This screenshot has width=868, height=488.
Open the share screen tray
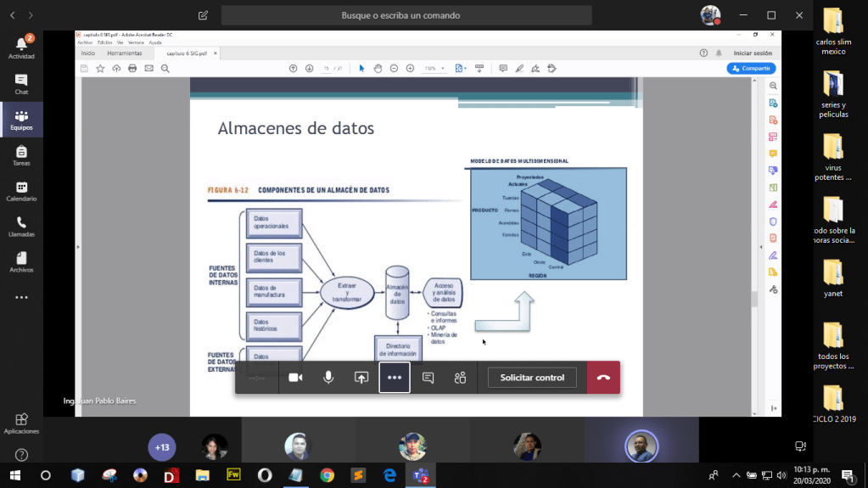coord(361,378)
